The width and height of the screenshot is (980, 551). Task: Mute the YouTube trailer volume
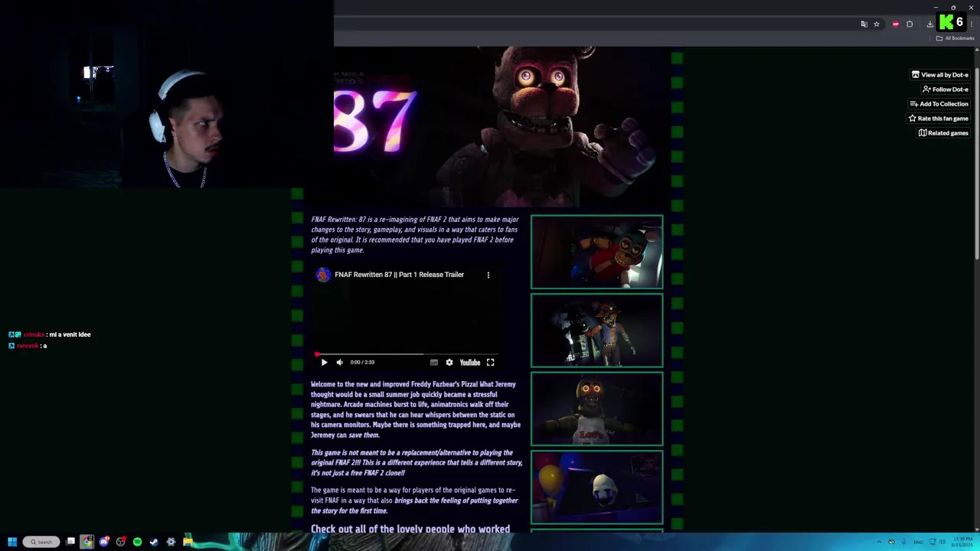340,363
